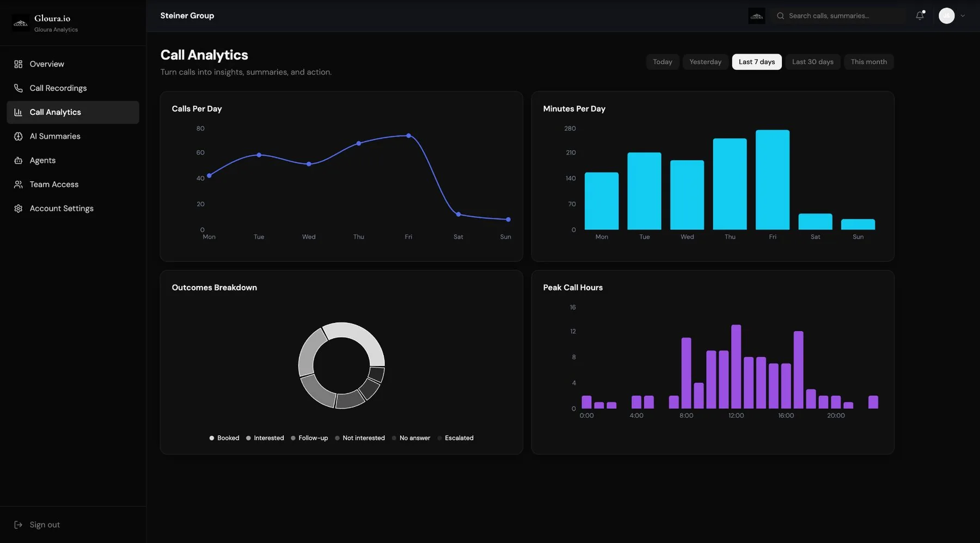Click the Agents robot icon
Screen dimensions: 980x543
[x=18, y=160]
